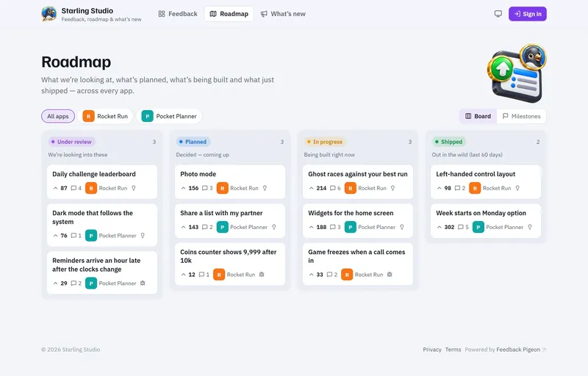The image size is (588, 376).
Task: Open comments on Daily challenge leaderboard
Action: pyautogui.click(x=76, y=188)
